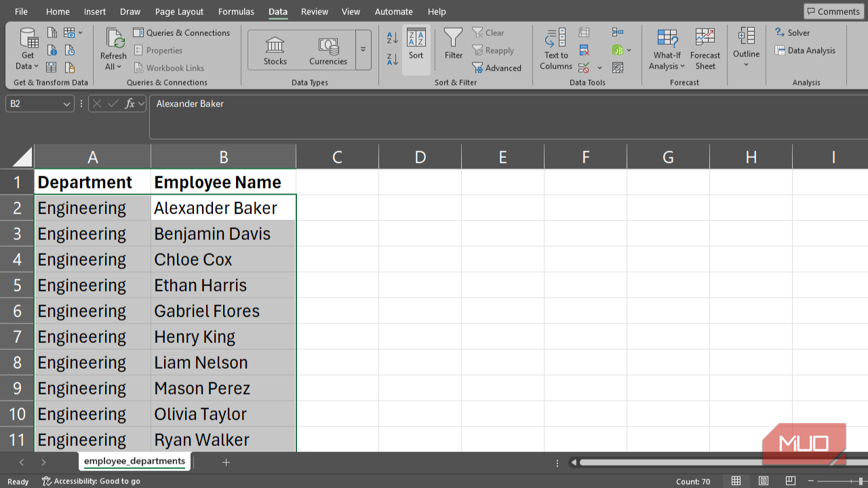Select the Stocks data type
868x488 pixels.
point(275,51)
